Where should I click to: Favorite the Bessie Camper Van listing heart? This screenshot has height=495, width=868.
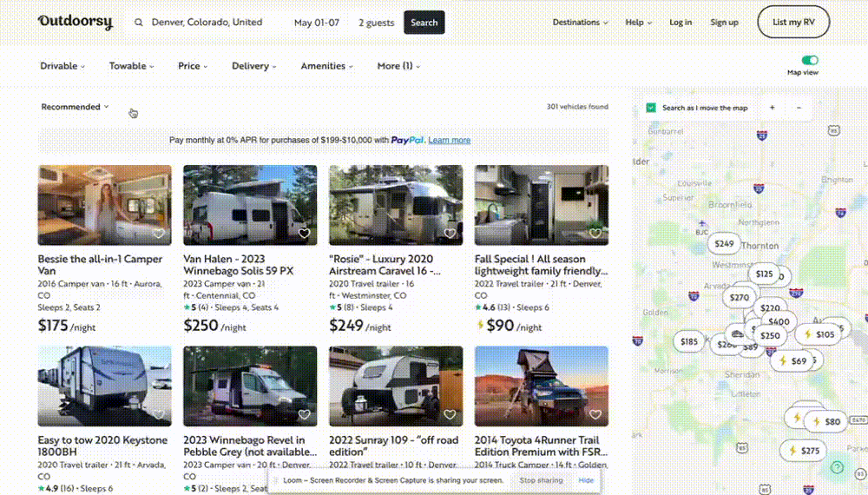tap(158, 234)
